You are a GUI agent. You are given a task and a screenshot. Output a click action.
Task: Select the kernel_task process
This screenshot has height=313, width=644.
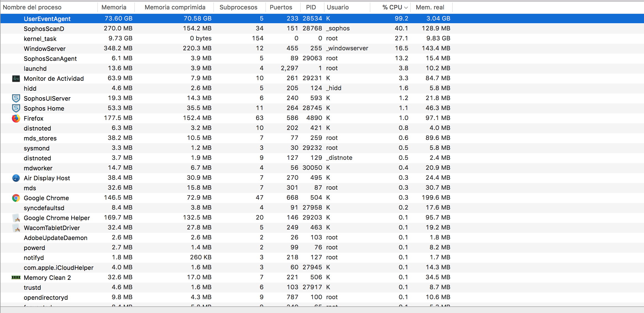click(322, 38)
